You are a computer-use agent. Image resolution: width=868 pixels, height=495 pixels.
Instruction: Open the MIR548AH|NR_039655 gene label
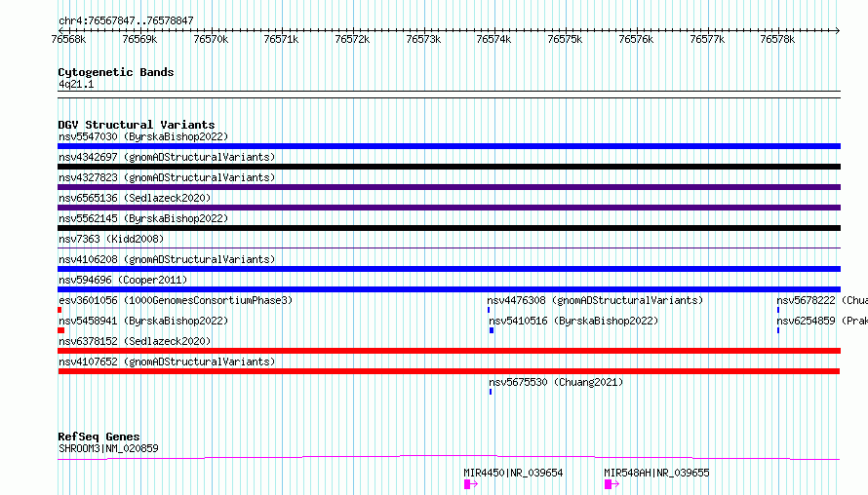pyautogui.click(x=656, y=473)
